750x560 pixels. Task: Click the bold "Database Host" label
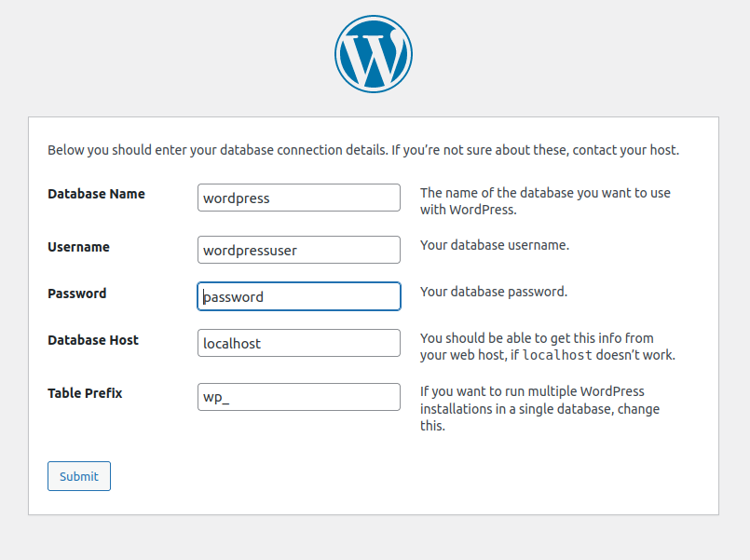(93, 340)
